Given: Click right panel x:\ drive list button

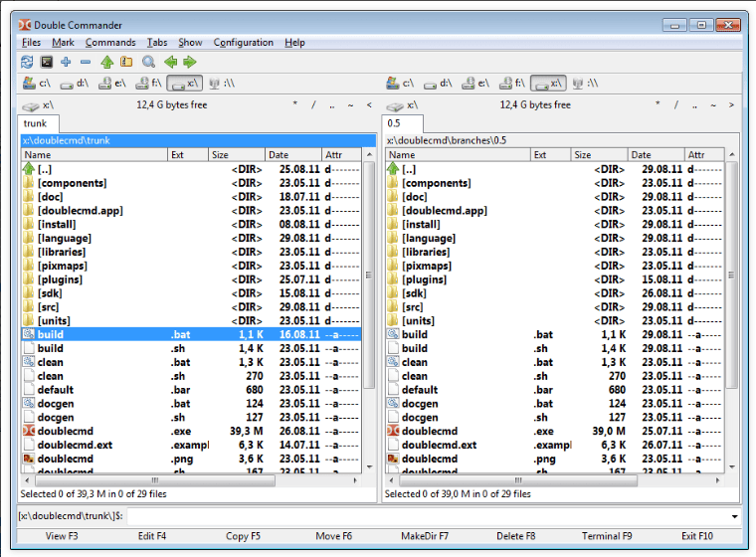Looking at the screenshot, I should (x=402, y=105).
